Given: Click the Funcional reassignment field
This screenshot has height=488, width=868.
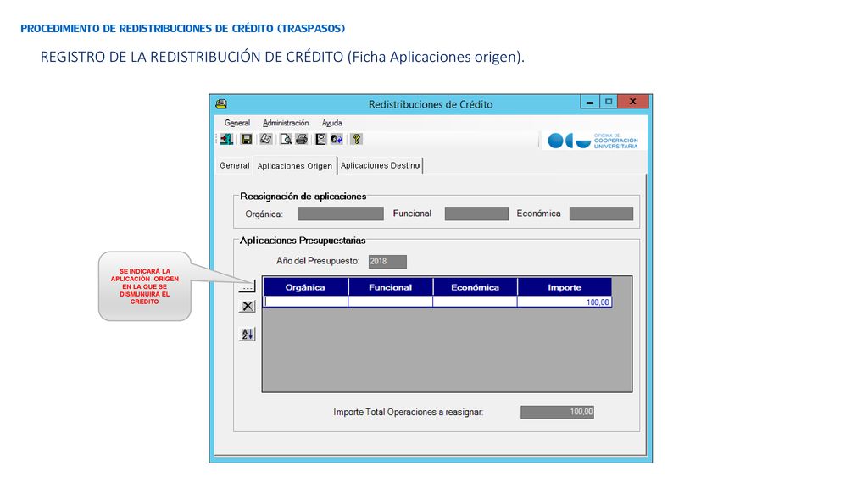Looking at the screenshot, I should pos(476,213).
